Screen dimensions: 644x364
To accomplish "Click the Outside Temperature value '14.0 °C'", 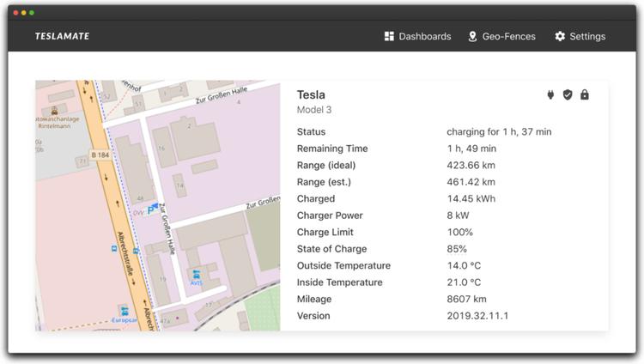I will coord(464,266).
